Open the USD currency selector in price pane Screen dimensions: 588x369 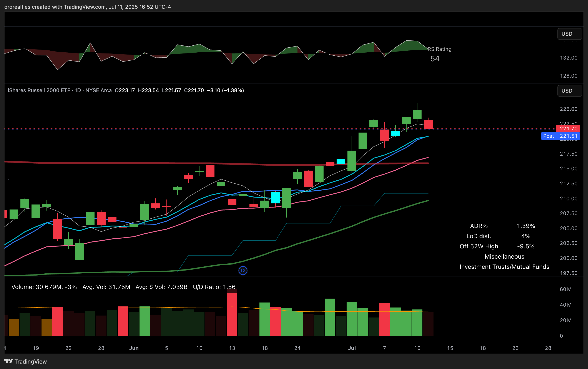click(x=570, y=91)
